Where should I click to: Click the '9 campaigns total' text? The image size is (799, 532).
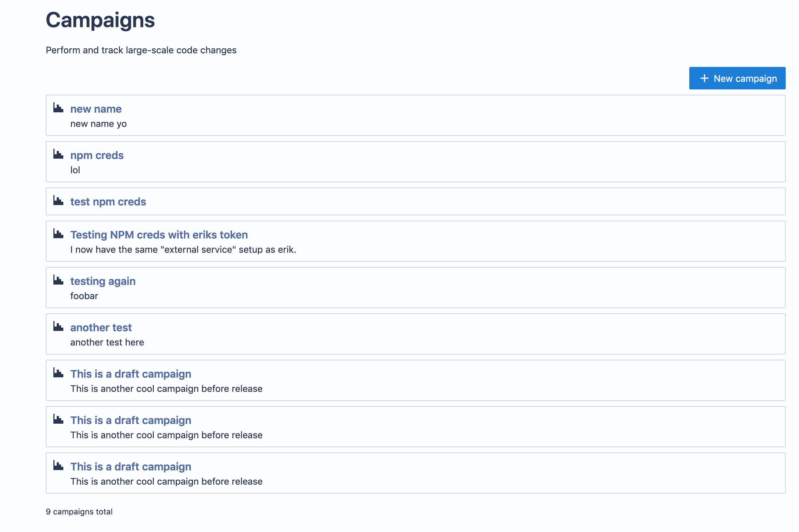(x=79, y=512)
